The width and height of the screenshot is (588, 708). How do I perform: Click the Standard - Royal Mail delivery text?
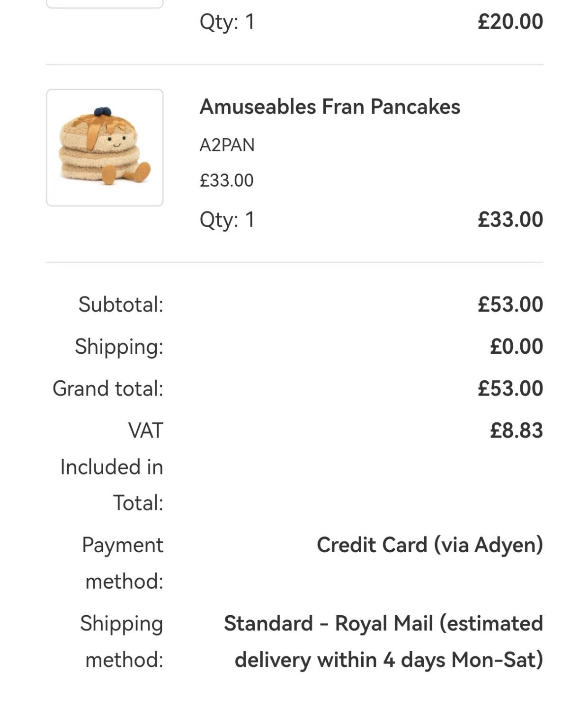pos(383,642)
